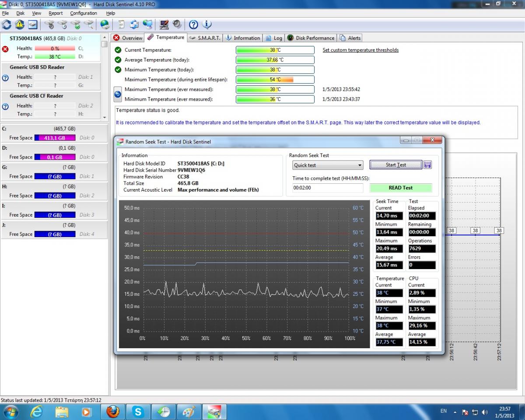Click the 'Temperature status is good.' text
This screenshot has width=525, height=420.
pyautogui.click(x=148, y=110)
